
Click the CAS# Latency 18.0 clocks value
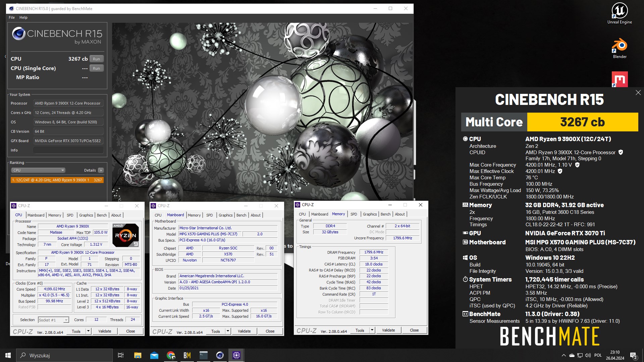coord(374,264)
